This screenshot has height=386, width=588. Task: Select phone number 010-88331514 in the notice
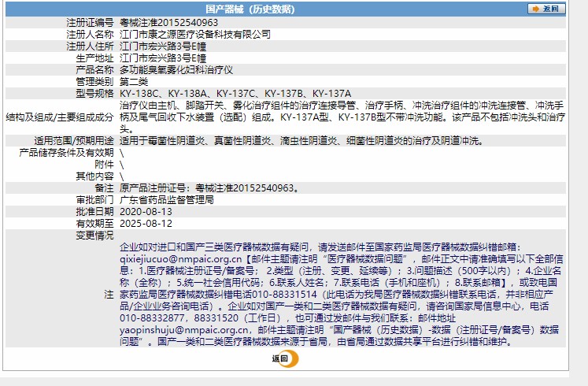(284, 295)
